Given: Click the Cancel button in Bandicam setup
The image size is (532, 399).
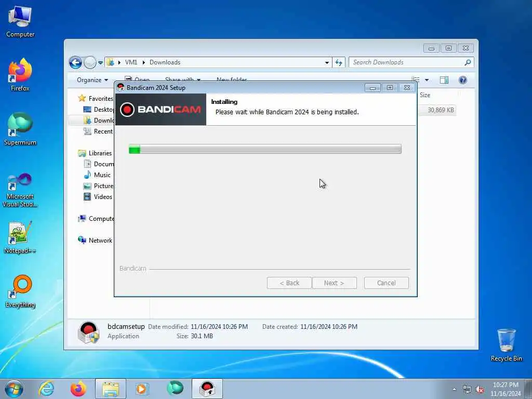Looking at the screenshot, I should (x=386, y=283).
